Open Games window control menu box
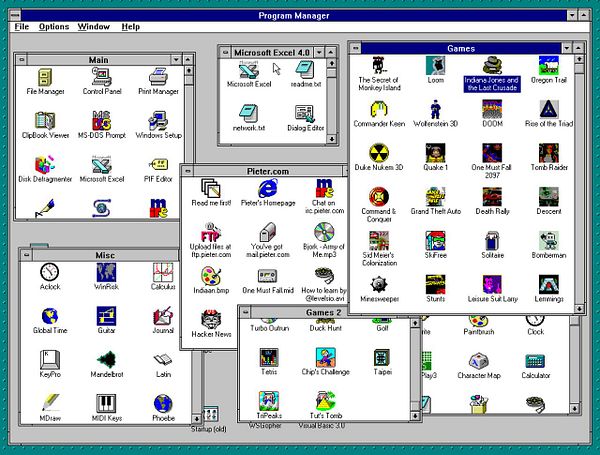This screenshot has height=455, width=600. coord(355,48)
